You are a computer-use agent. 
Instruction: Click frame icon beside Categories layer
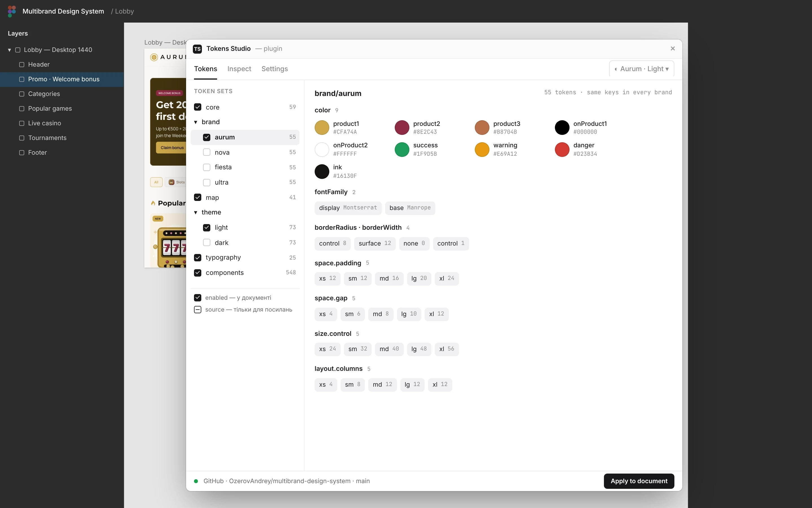click(22, 94)
